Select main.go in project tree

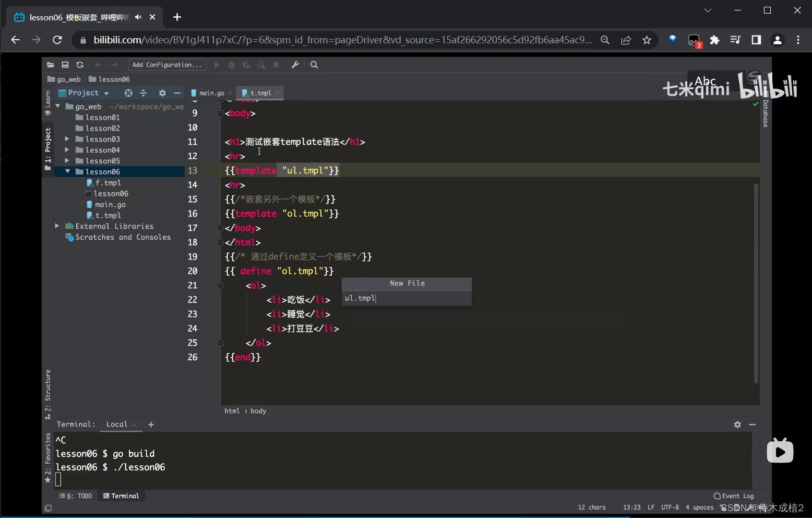106,205
